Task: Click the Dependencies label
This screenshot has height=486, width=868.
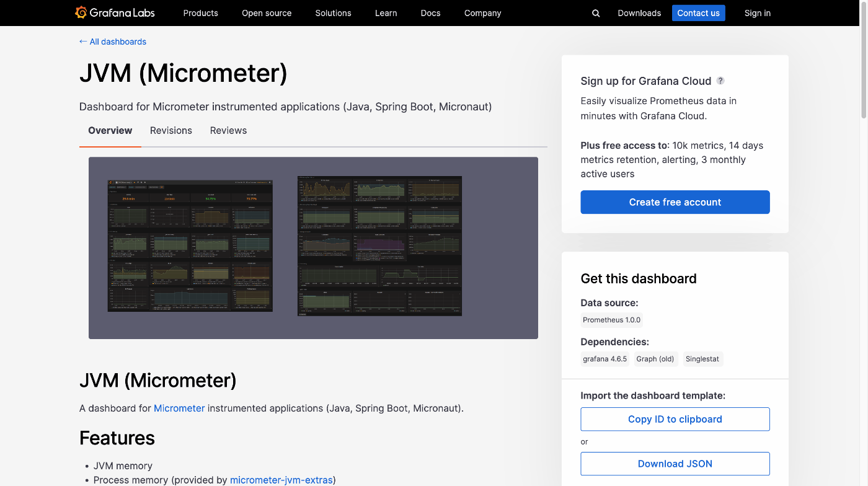Action: coord(615,342)
